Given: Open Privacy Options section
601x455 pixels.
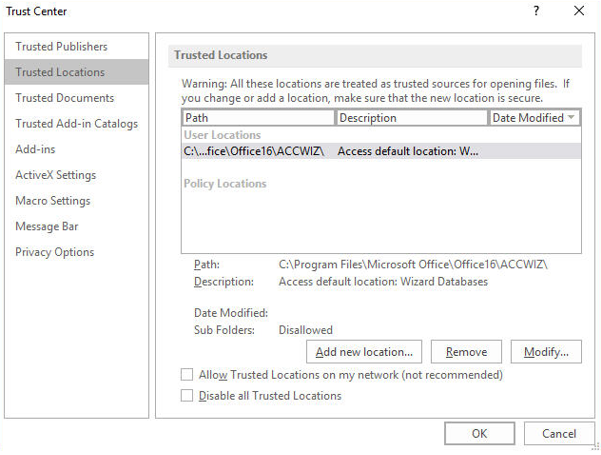Looking at the screenshot, I should pos(54,252).
